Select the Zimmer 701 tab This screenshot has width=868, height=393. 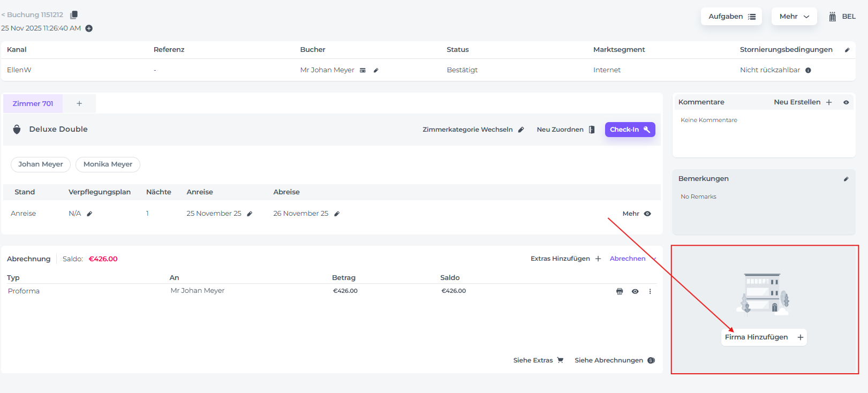pos(33,103)
